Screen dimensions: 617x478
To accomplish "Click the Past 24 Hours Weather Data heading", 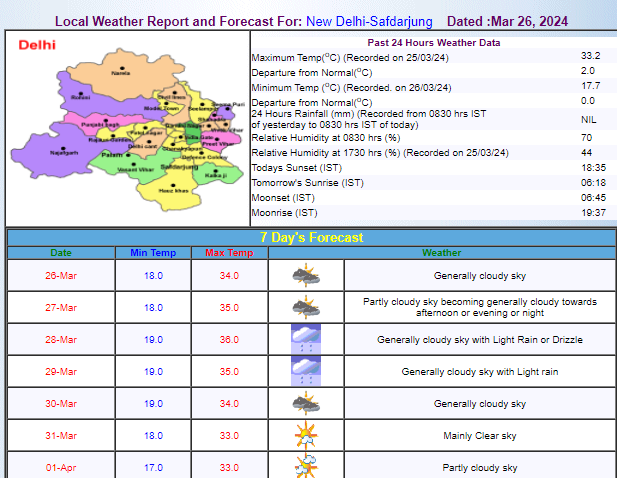I will tap(432, 43).
